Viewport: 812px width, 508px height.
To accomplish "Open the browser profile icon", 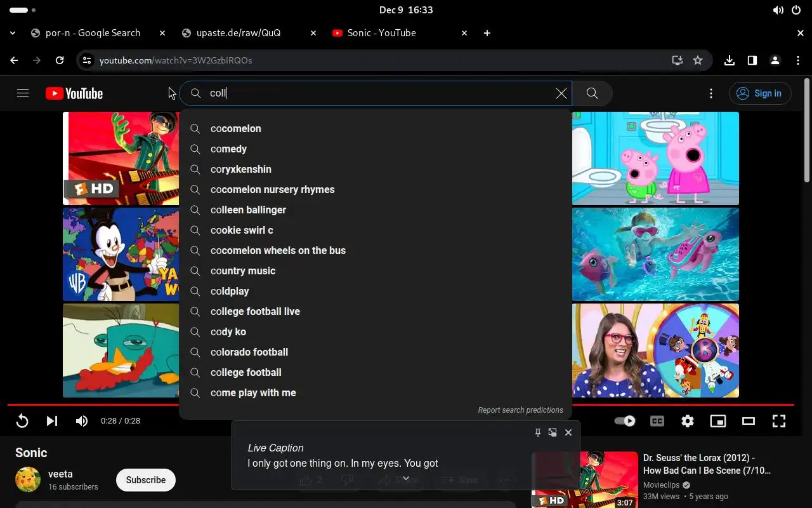I will click(775, 60).
